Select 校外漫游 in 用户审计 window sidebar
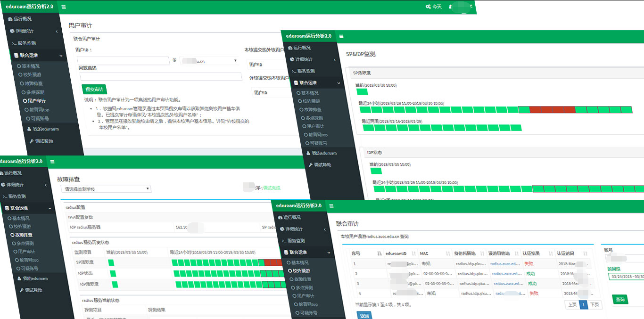The height and width of the screenshot is (319, 644). 29,74
